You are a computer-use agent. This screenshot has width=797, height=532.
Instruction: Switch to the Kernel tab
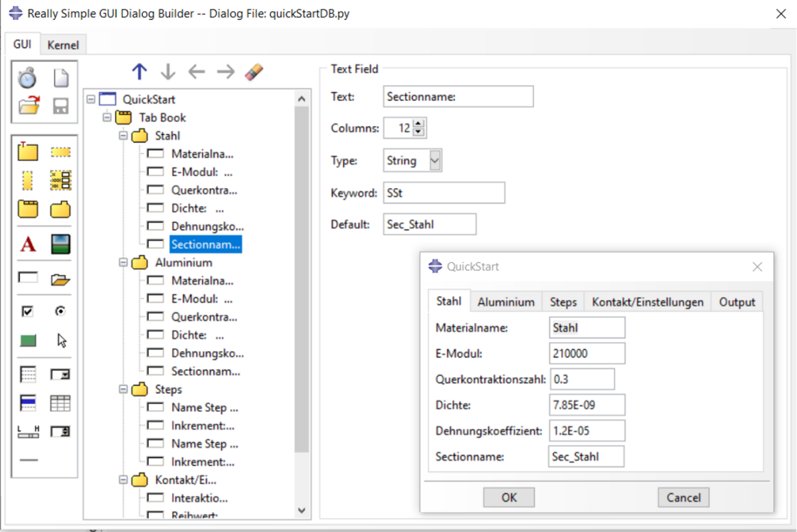click(x=63, y=45)
